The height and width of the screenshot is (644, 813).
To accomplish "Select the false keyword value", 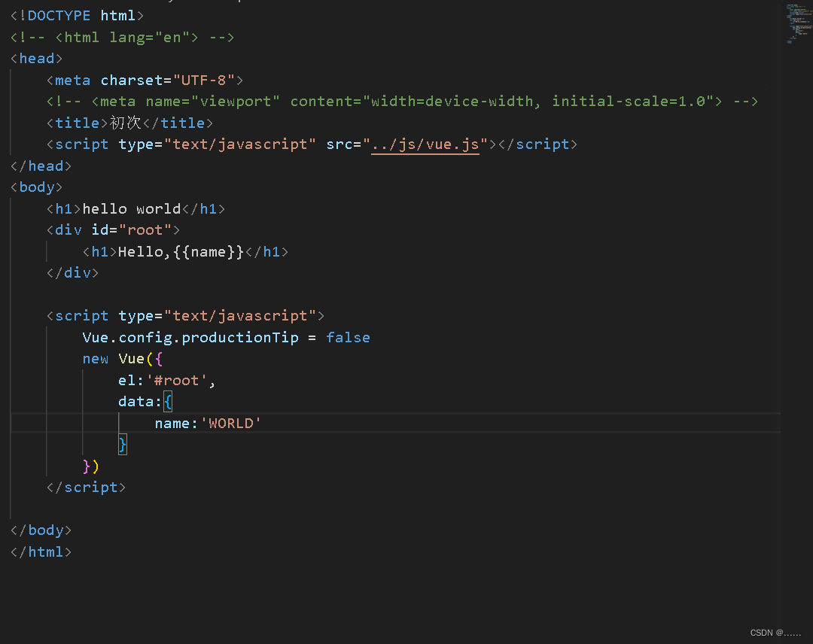I will [348, 338].
